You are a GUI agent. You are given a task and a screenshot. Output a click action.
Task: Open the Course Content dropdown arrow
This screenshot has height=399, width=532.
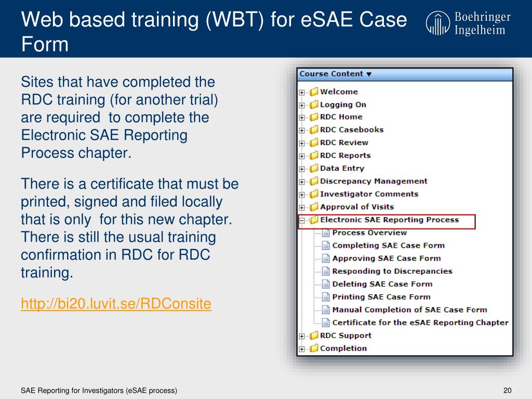pyautogui.click(x=369, y=74)
